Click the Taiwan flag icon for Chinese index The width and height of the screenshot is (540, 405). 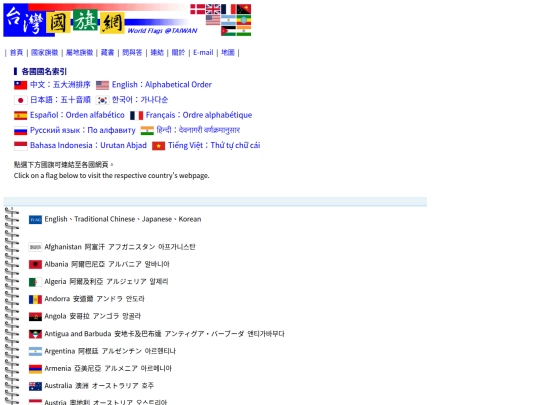[21, 85]
